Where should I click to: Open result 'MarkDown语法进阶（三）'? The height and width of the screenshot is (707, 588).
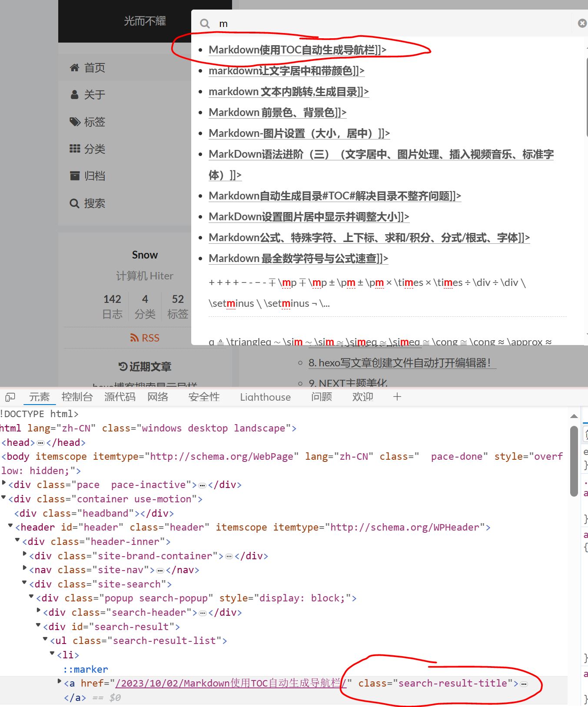tap(381, 165)
